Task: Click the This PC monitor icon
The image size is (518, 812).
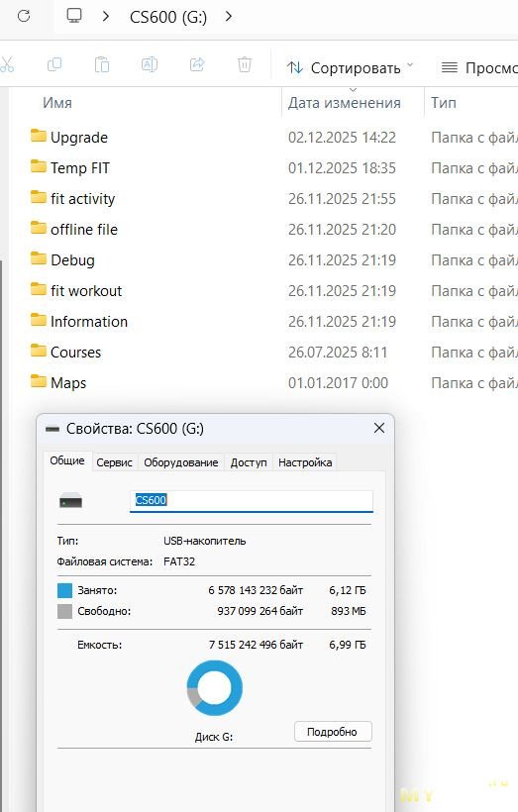Action: (x=74, y=16)
